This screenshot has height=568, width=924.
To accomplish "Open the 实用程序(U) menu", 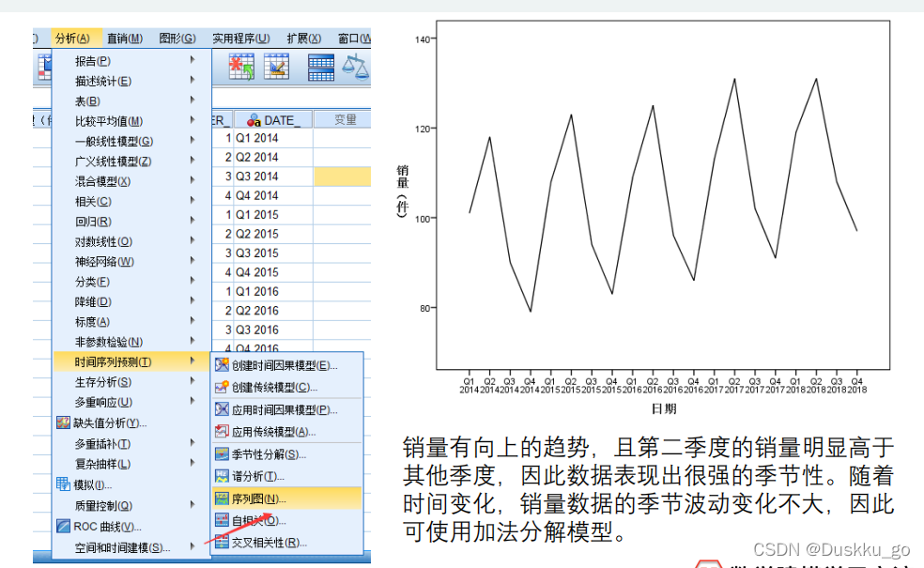I will coord(241,38).
